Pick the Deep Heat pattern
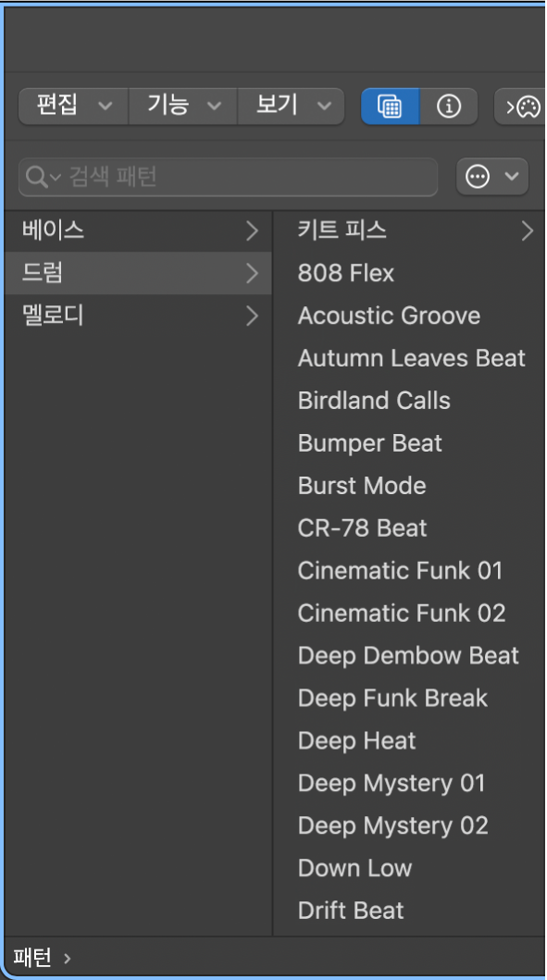 pyautogui.click(x=410, y=740)
